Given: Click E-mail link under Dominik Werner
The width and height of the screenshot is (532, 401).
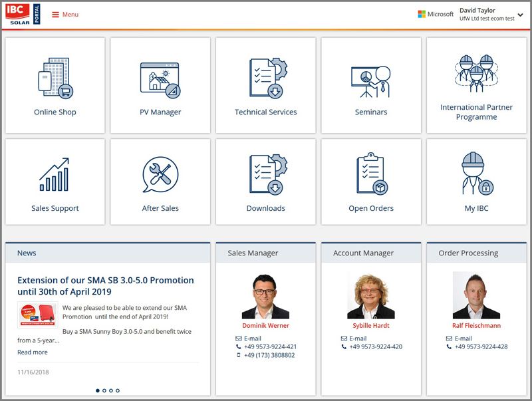Looking at the screenshot, I should pyautogui.click(x=253, y=338).
